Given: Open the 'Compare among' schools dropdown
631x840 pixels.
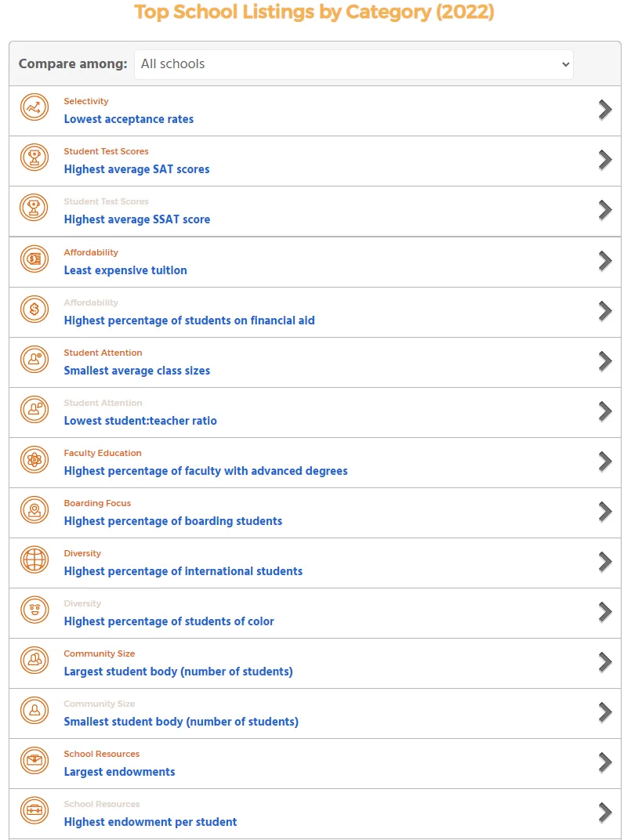Looking at the screenshot, I should (354, 64).
